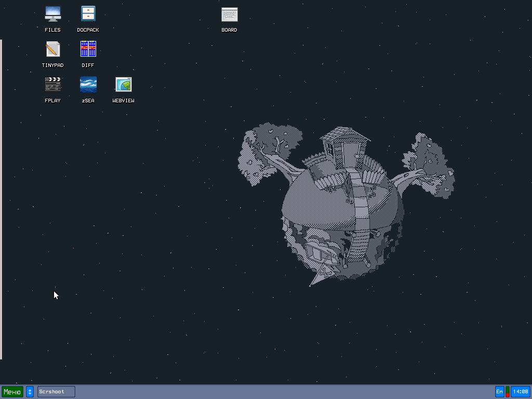Screen dimensions: 532x399
Task: Click the 14:08 taskbar clock
Action: click(521, 392)
